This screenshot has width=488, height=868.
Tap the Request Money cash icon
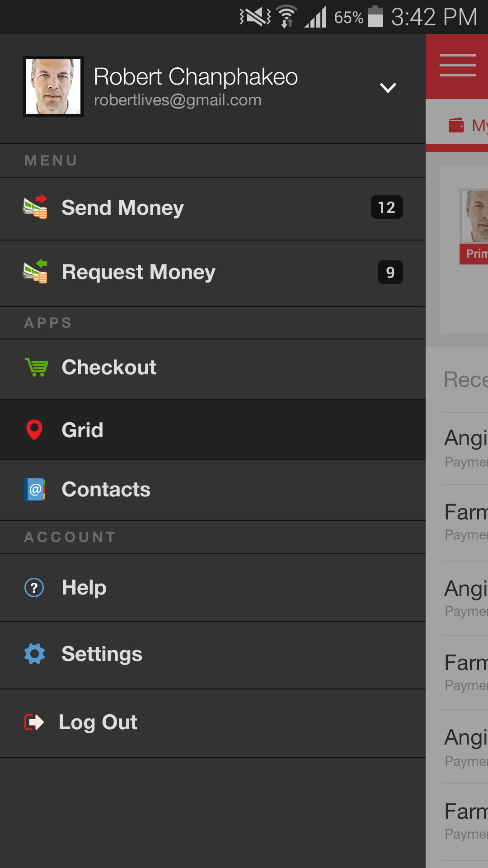coord(35,272)
